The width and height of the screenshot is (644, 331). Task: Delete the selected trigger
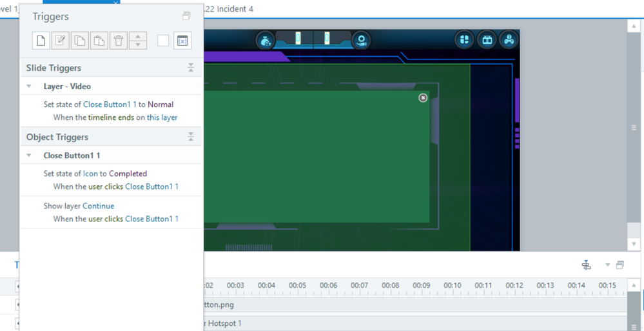pyautogui.click(x=119, y=41)
